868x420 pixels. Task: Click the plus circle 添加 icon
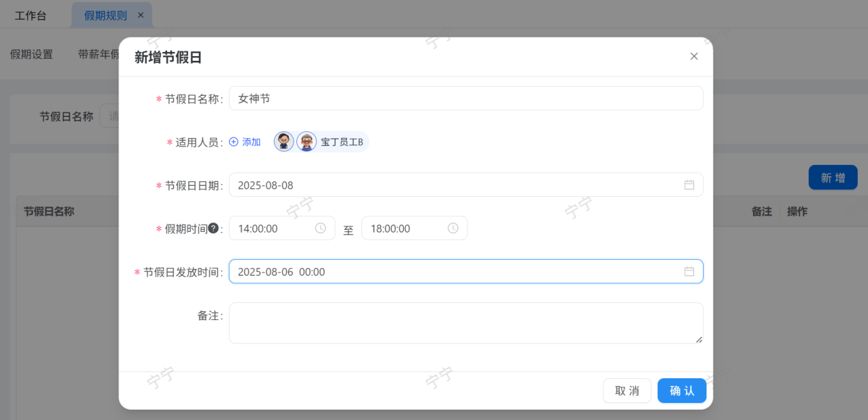233,142
